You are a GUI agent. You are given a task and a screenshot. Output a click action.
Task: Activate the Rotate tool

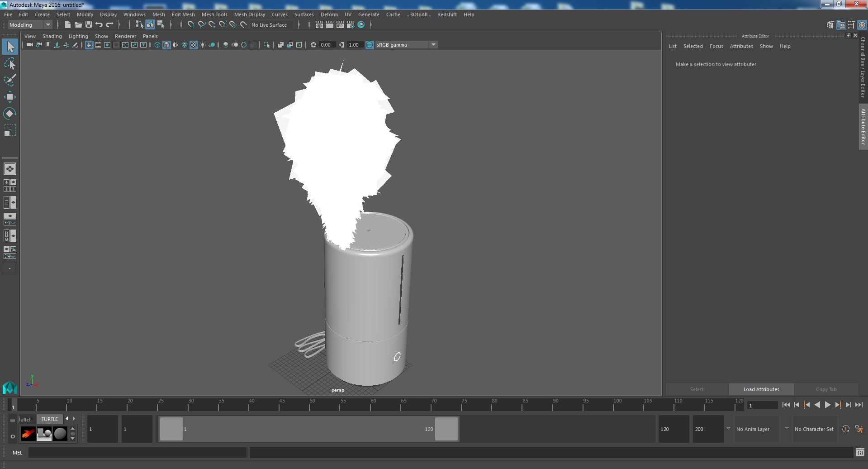click(x=10, y=114)
